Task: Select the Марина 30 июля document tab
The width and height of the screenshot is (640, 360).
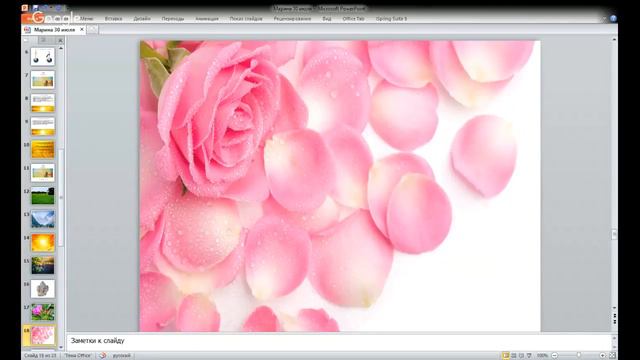Action: 54,30
